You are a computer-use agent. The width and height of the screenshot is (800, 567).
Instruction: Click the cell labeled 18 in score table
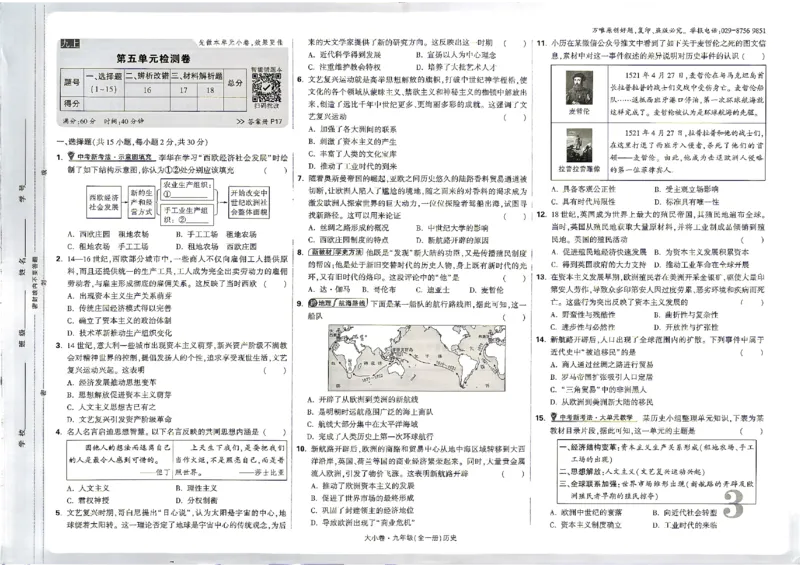tap(210, 90)
